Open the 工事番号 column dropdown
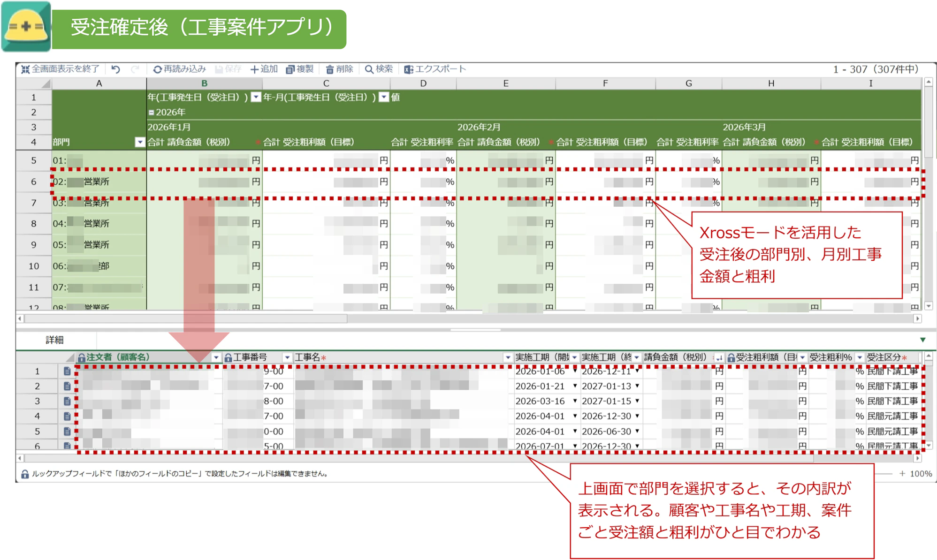 point(287,358)
